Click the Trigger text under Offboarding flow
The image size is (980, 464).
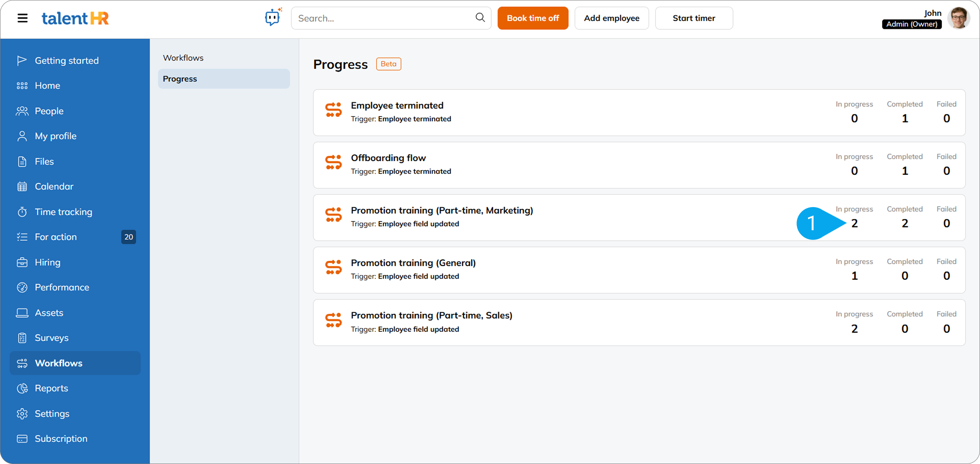pyautogui.click(x=401, y=171)
